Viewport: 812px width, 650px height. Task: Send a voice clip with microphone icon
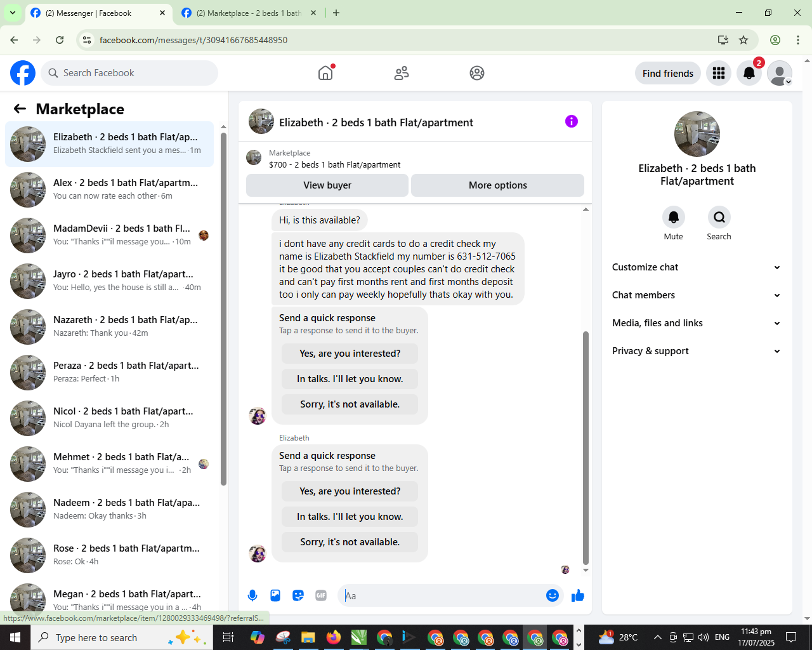(252, 595)
